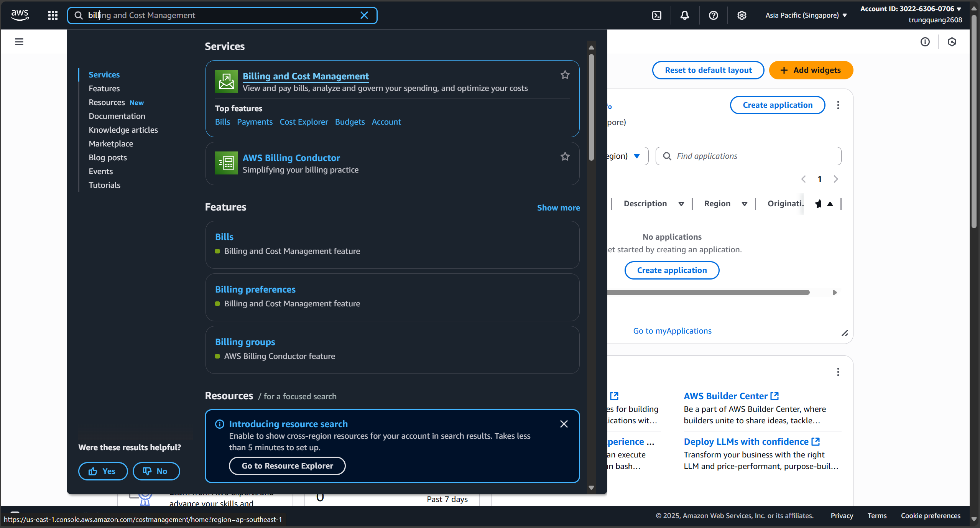Open the AWS Billing Conductor link
Image resolution: width=980 pixels, height=528 pixels.
[291, 158]
